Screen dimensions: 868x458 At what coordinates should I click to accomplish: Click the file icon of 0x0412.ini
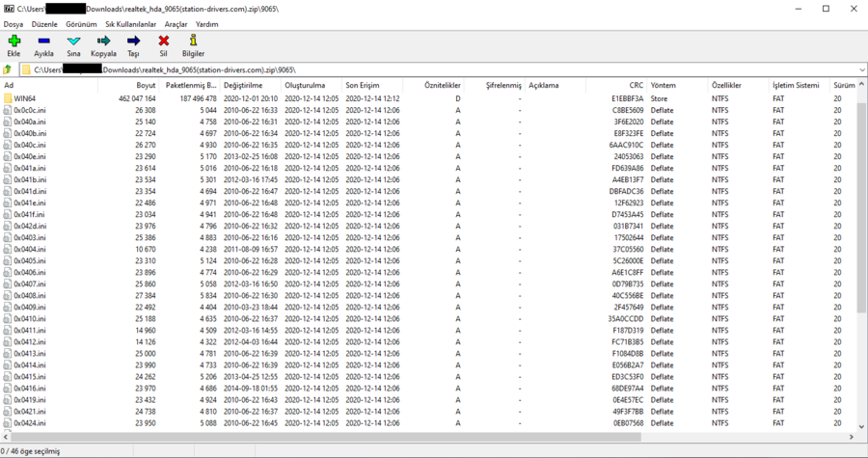pyautogui.click(x=7, y=342)
